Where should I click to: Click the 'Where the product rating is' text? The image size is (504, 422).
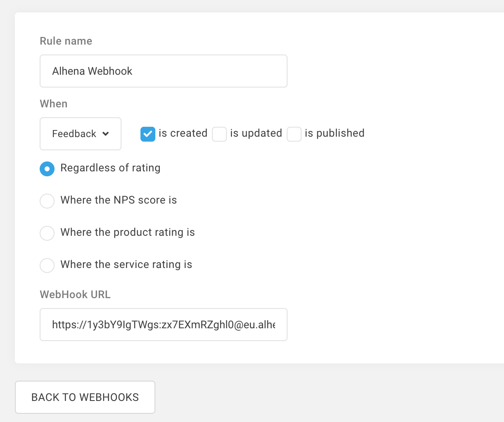(x=128, y=232)
